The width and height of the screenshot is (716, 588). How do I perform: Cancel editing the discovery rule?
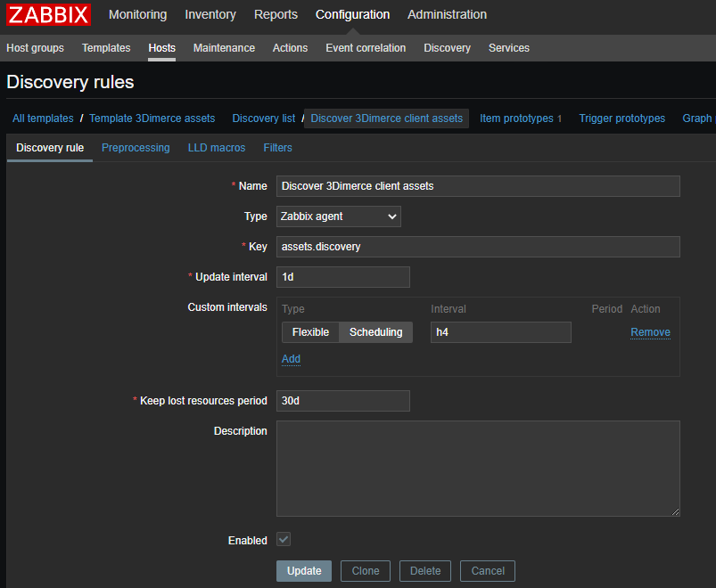488,571
